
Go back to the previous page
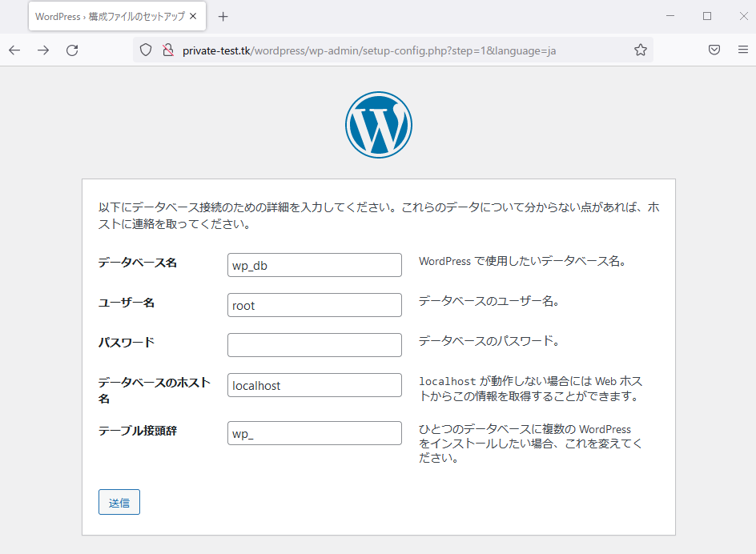coord(14,50)
